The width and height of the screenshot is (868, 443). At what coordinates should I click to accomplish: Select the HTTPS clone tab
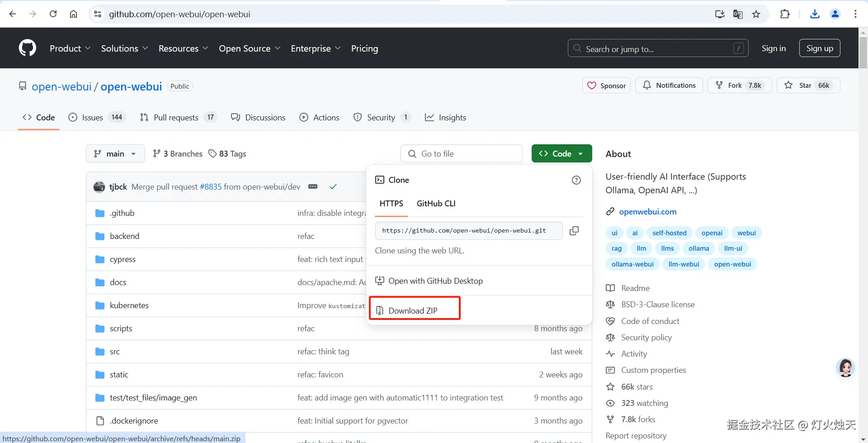[x=392, y=204]
